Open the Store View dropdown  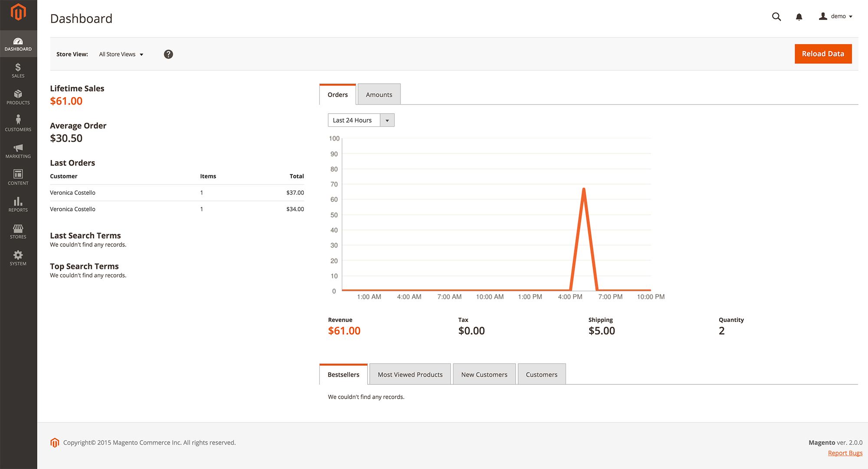pyautogui.click(x=121, y=54)
